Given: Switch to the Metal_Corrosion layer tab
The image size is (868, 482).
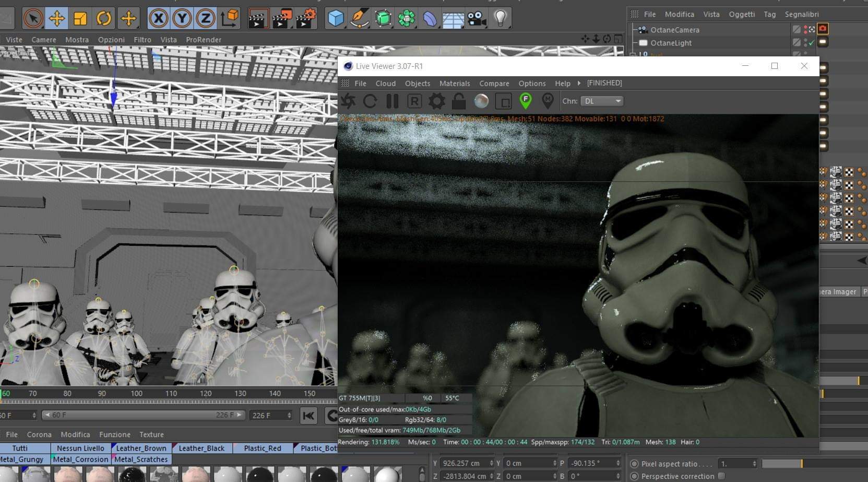Looking at the screenshot, I should [80, 460].
